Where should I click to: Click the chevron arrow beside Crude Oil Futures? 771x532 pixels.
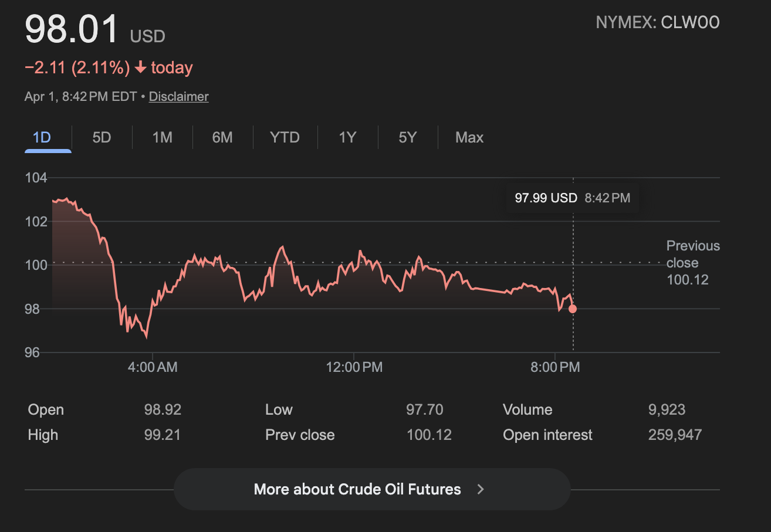pos(481,489)
